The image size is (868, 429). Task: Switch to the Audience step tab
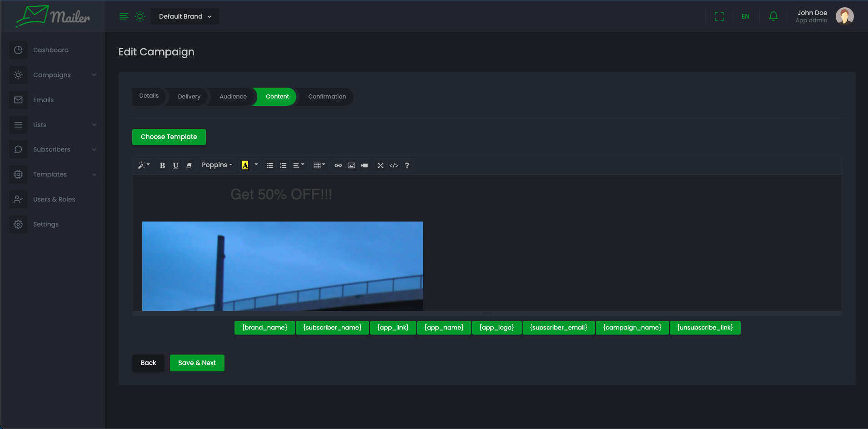point(233,97)
